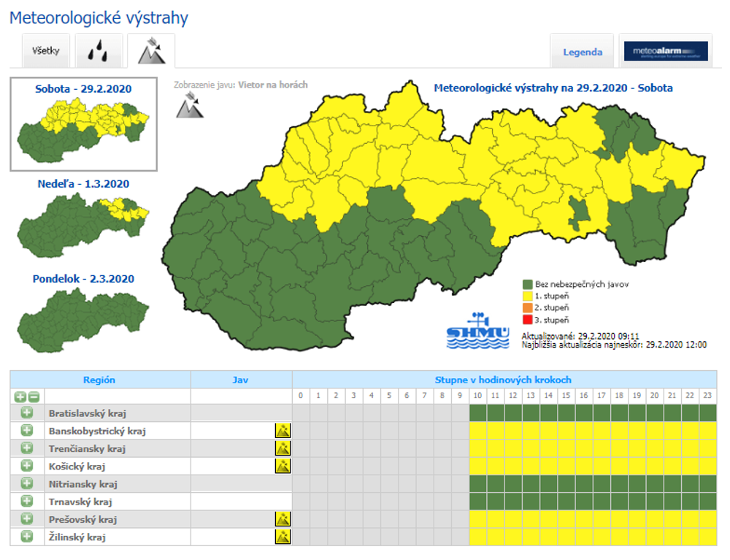Open the meteoalarm link
Viewport: 730px width, 560px height.
665,52
